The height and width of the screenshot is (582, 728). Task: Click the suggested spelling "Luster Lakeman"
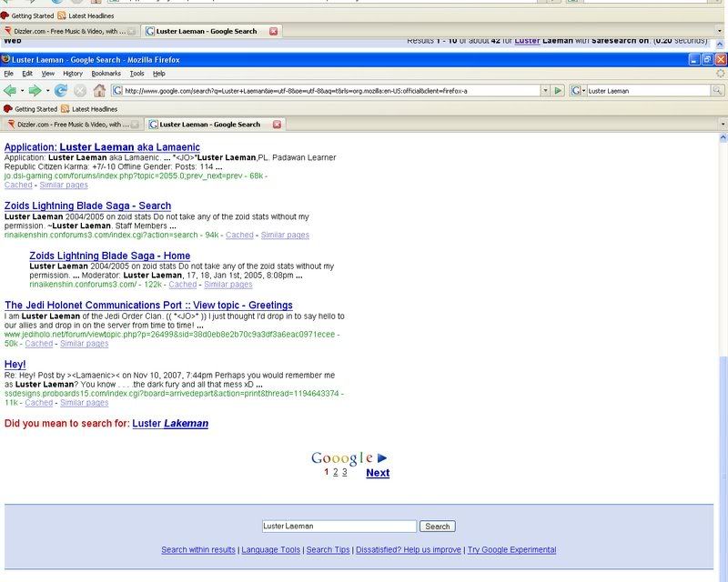click(x=170, y=423)
